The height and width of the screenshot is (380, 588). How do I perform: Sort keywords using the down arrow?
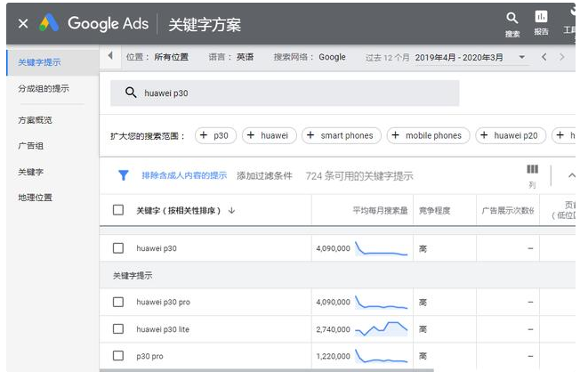[232, 210]
